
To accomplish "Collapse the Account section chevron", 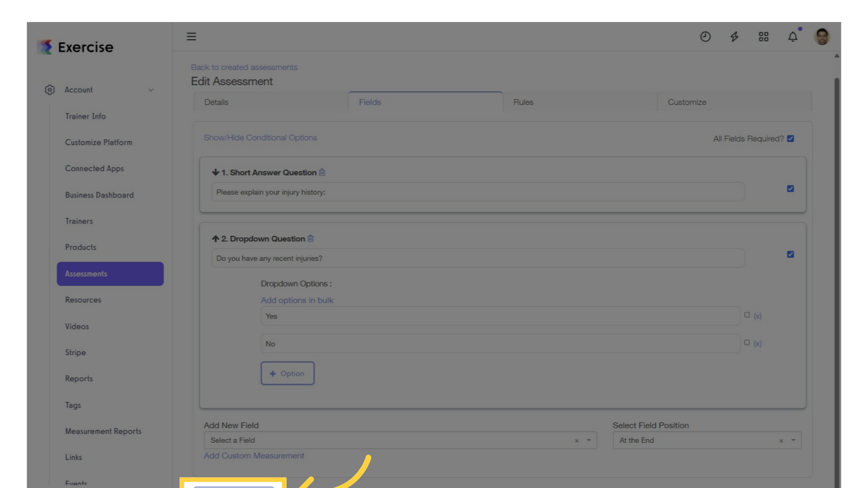I will click(151, 90).
